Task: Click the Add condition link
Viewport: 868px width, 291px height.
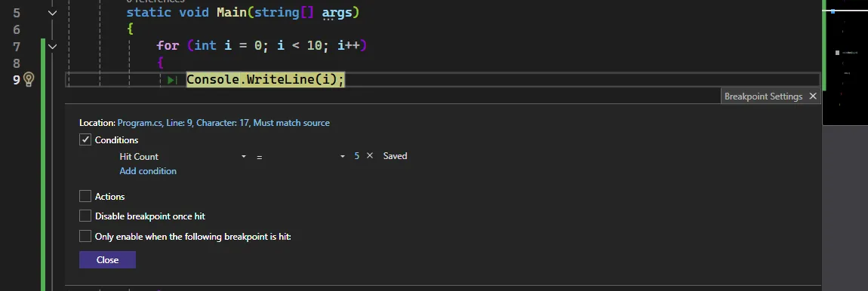Action: point(148,171)
